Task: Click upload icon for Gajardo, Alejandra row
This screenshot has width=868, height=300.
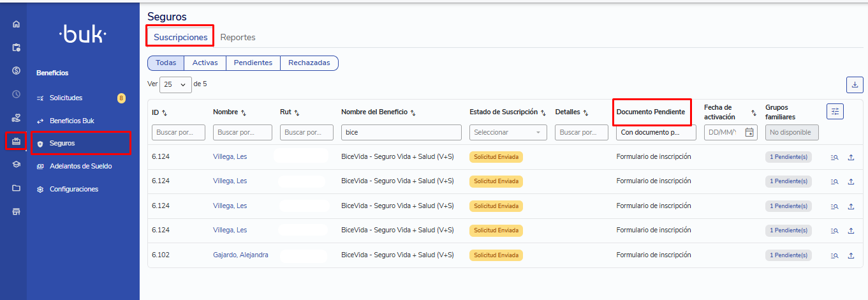Action: tap(851, 255)
